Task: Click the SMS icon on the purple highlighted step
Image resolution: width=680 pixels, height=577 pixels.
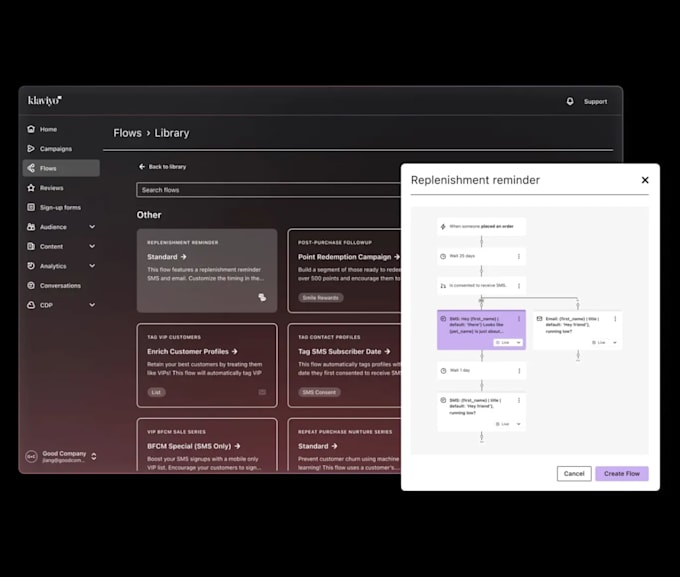Action: 443,318
